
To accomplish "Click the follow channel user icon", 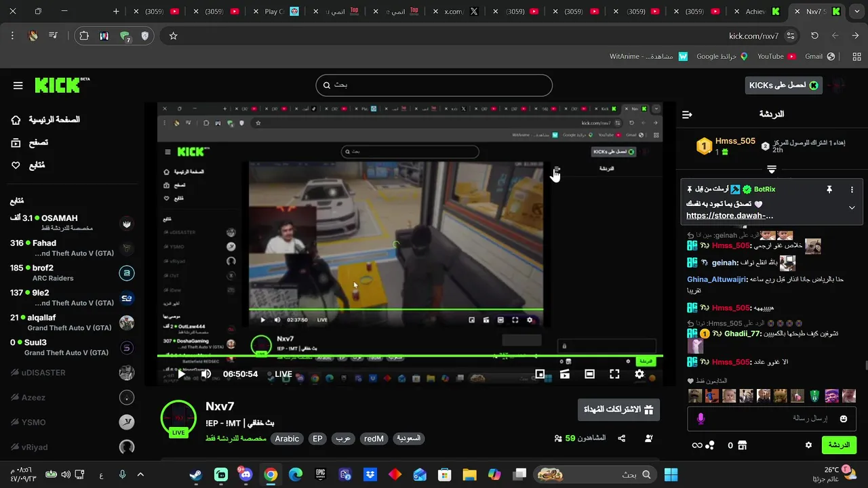I will tap(649, 439).
